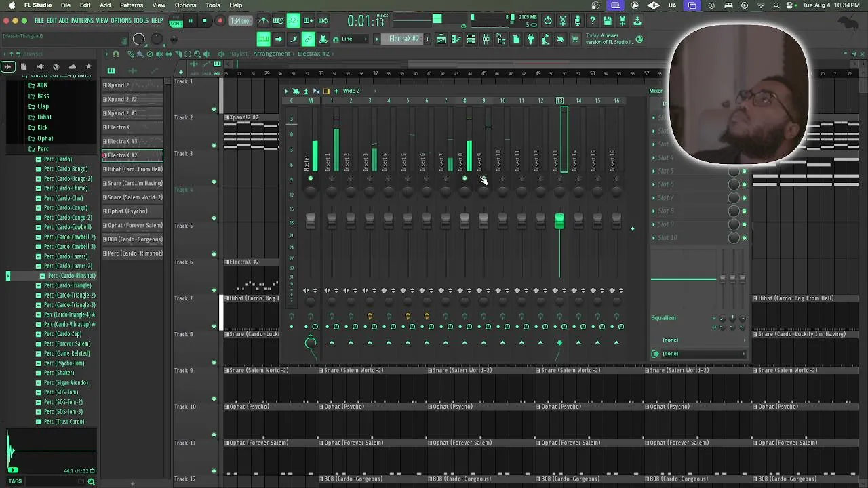Mute the Master mixer track
The image size is (868, 488).
tap(311, 179)
